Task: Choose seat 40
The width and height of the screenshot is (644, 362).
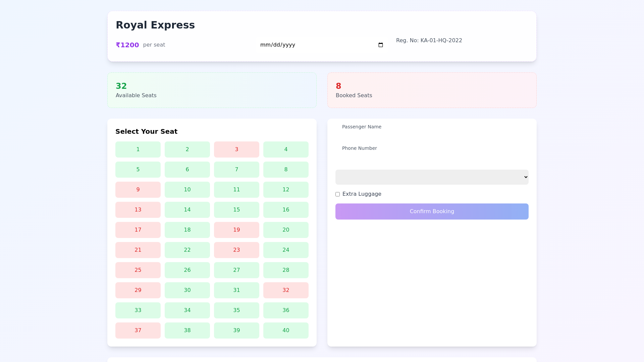Action: (286, 330)
